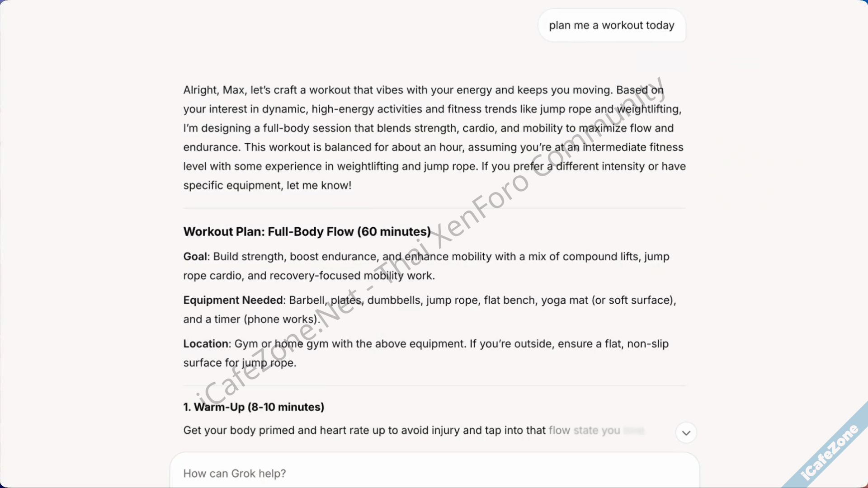The width and height of the screenshot is (868, 488).
Task: Click the "specific equipment, let me know!" line
Action: point(267,186)
